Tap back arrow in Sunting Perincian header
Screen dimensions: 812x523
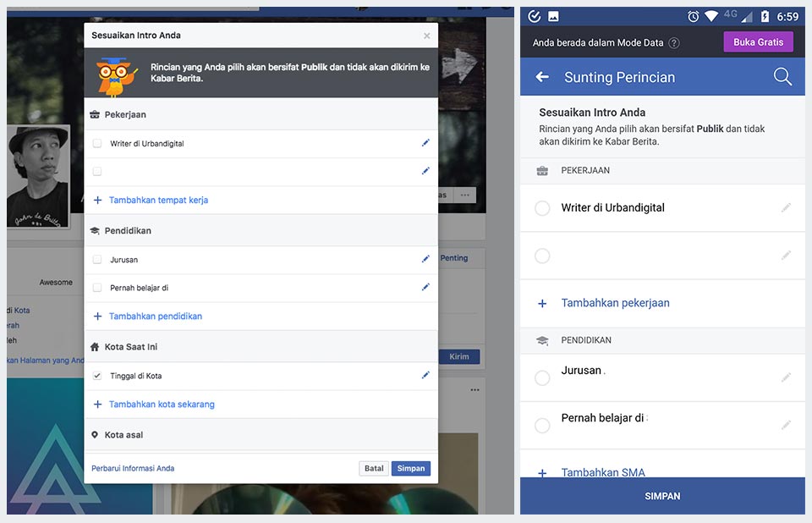coord(542,77)
